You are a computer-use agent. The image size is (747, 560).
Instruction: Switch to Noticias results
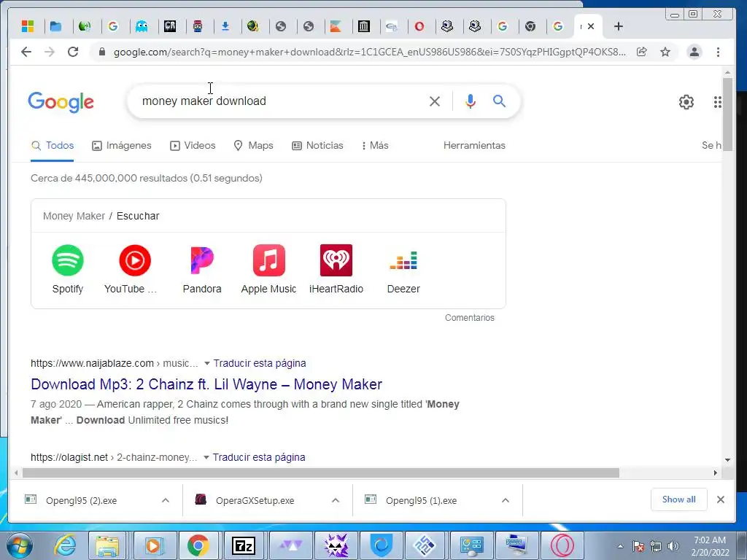317,146
